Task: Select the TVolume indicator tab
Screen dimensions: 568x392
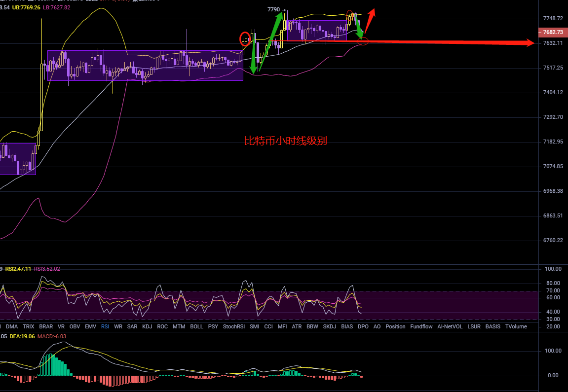Action: click(516, 326)
